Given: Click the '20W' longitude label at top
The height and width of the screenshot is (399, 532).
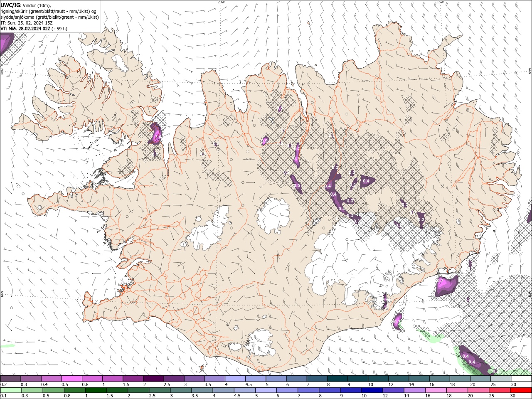Looking at the screenshot, I should (221, 2).
